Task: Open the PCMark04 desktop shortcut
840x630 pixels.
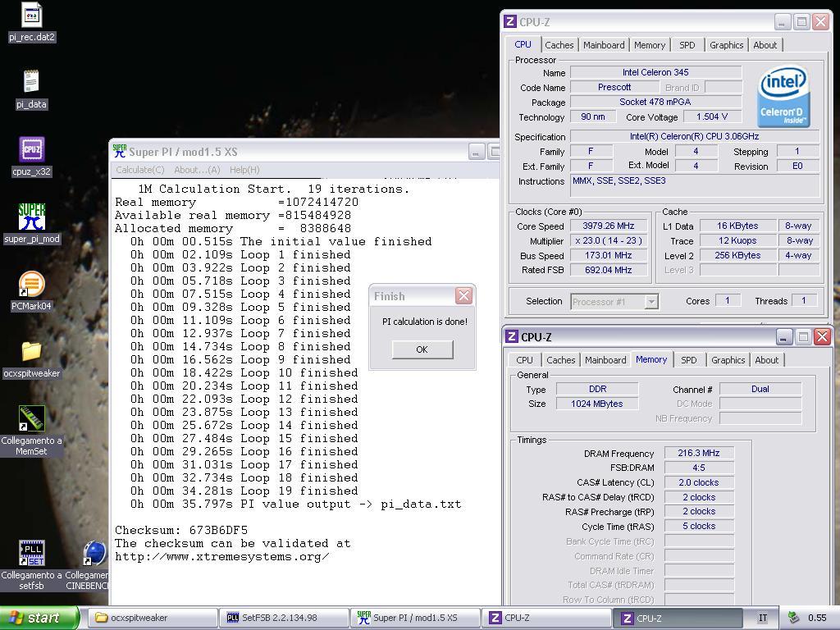Action: (32, 284)
